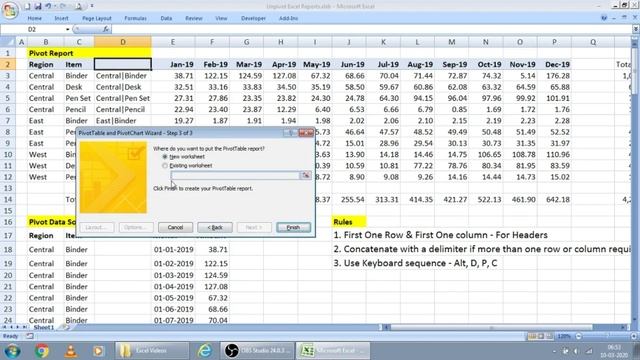Click the Excel help icon by ribbon
Viewport: 640px width, 360px height.
pos(604,18)
